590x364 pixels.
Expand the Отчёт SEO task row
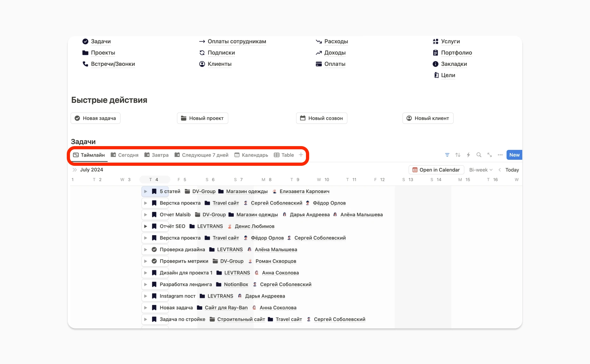146,226
